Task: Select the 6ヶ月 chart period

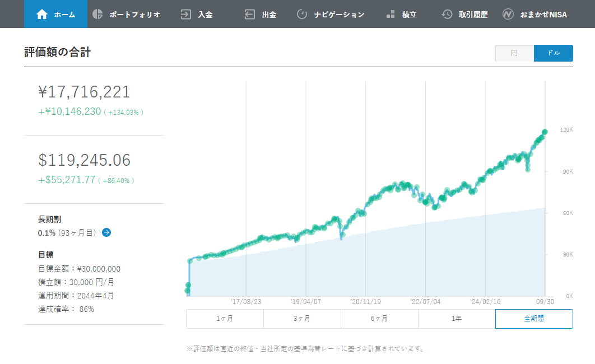Action: pyautogui.click(x=379, y=318)
